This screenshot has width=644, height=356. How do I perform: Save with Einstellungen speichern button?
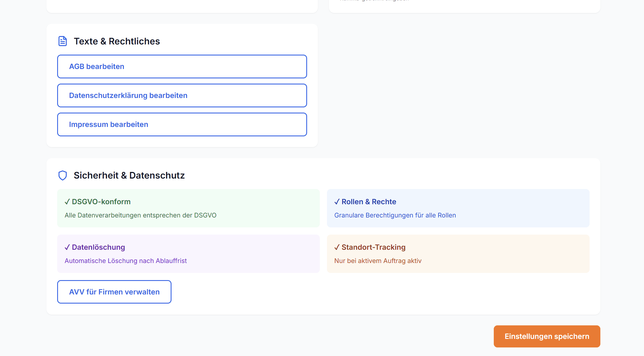click(x=547, y=336)
